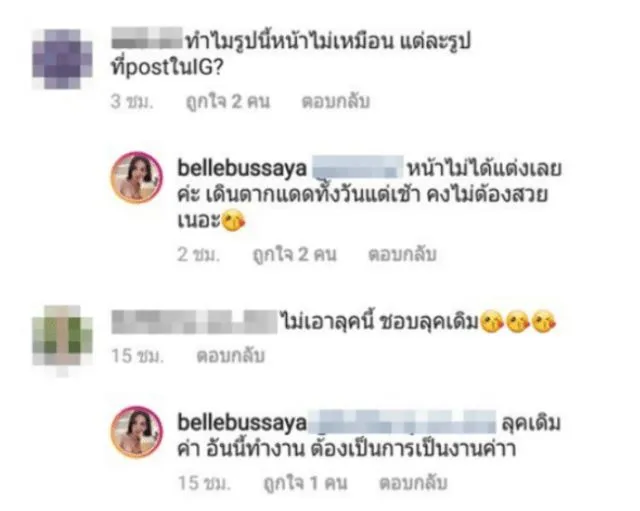View likes on bellebussaya's 2 ชม. reply
640x511 pixels.
(x=294, y=254)
